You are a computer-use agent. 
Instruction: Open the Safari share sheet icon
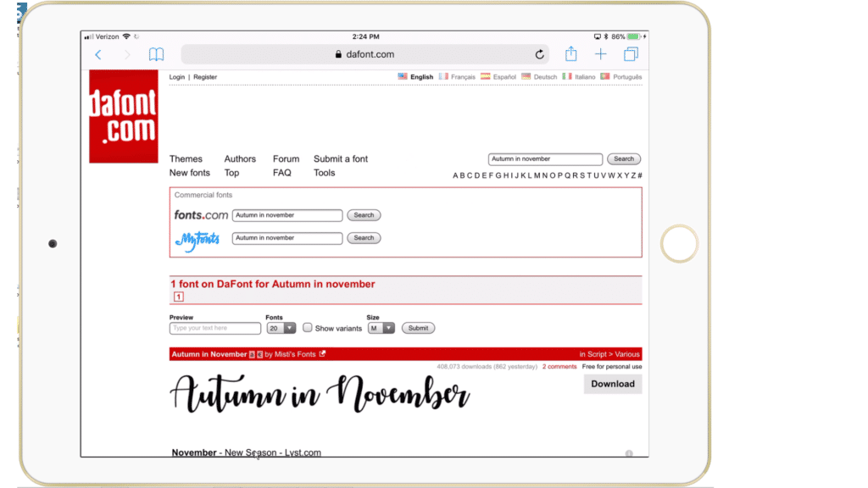click(x=570, y=53)
